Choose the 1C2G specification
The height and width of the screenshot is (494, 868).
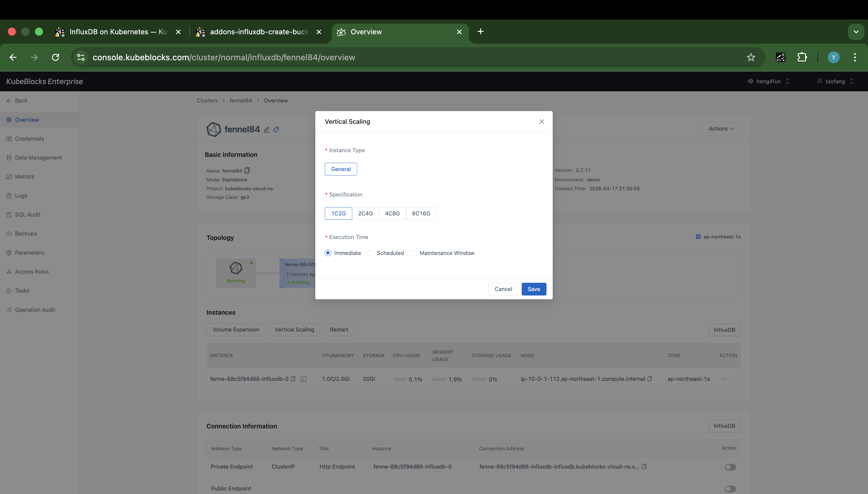coord(338,213)
